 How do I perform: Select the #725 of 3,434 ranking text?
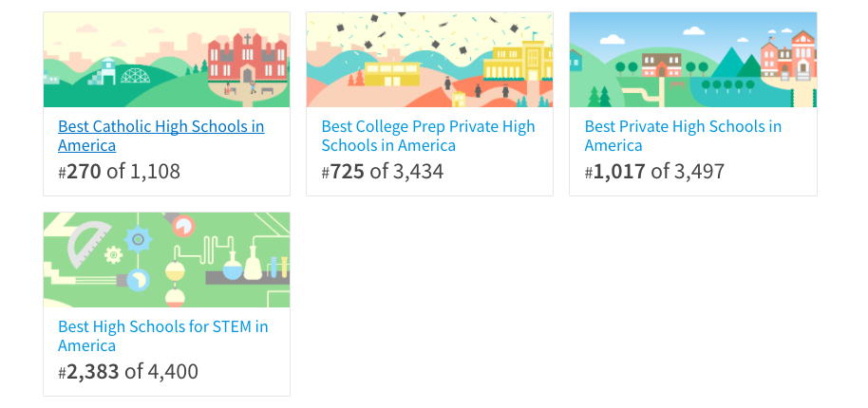point(383,172)
